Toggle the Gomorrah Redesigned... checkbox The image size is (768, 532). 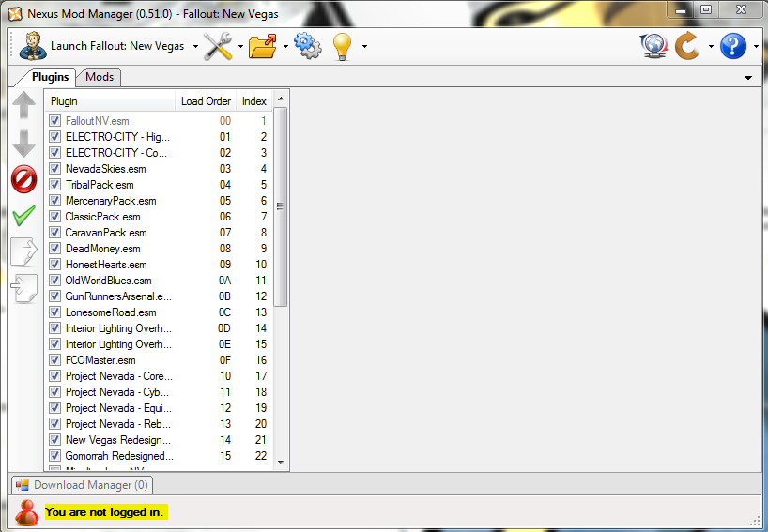pos(54,456)
